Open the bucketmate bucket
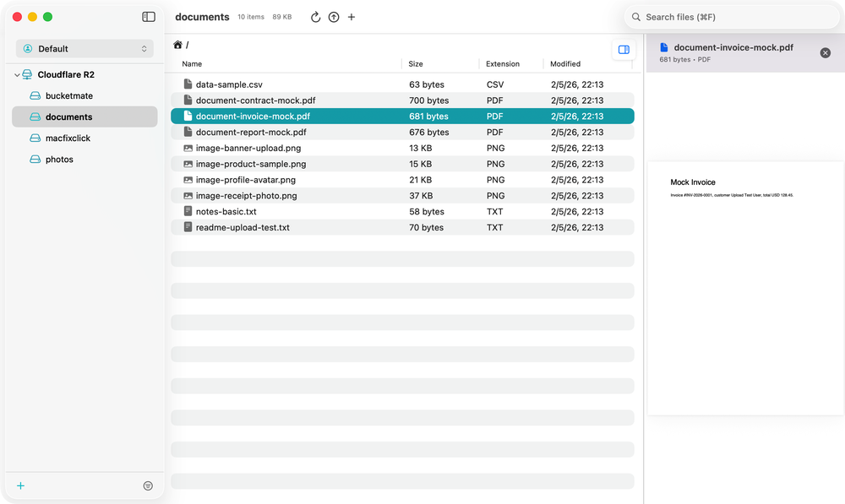This screenshot has height=504, width=845. (x=69, y=96)
